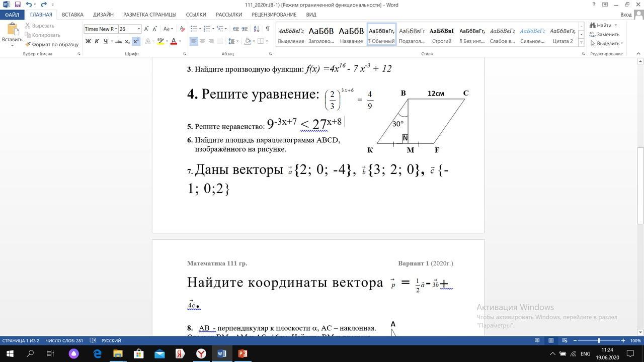Toggle strikethrough formatting
Viewport: 644px width, 362px height.
[119, 41]
